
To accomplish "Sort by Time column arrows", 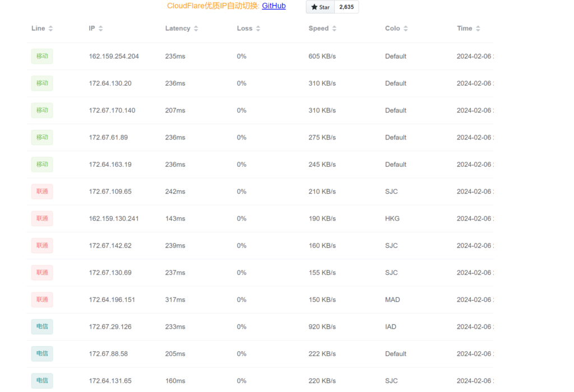I will pyautogui.click(x=478, y=29).
